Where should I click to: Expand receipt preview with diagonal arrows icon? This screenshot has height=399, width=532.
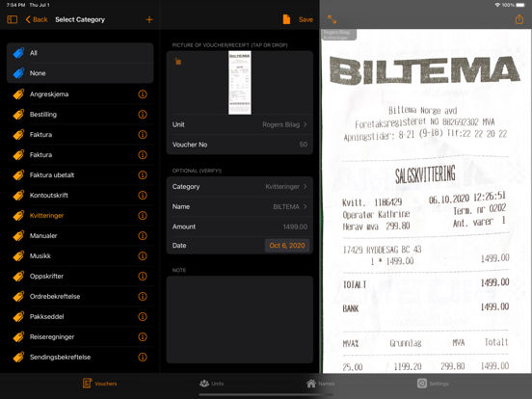tap(332, 19)
